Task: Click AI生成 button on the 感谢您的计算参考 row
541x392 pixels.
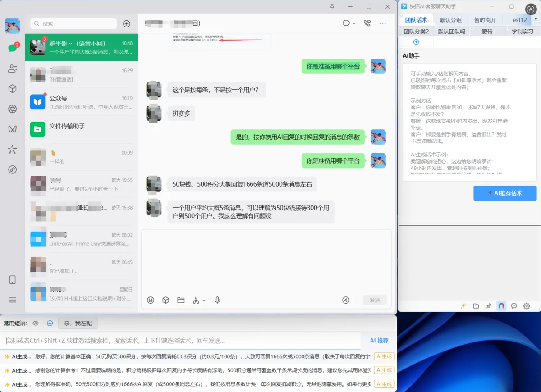Action: (385, 370)
